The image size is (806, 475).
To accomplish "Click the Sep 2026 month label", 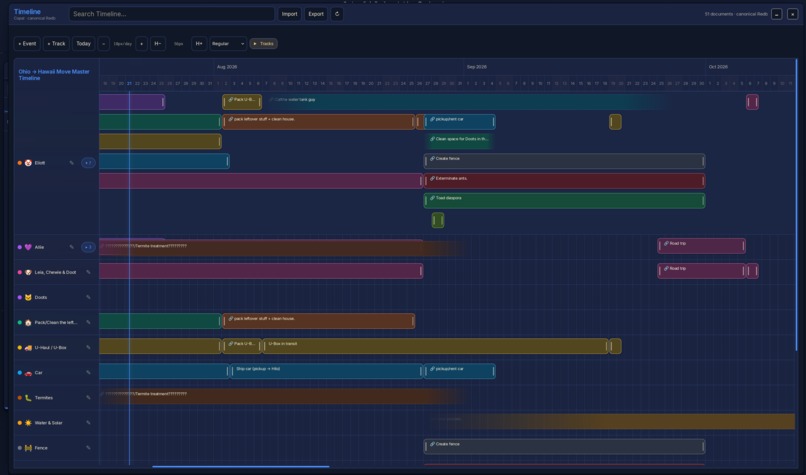I will tap(477, 67).
